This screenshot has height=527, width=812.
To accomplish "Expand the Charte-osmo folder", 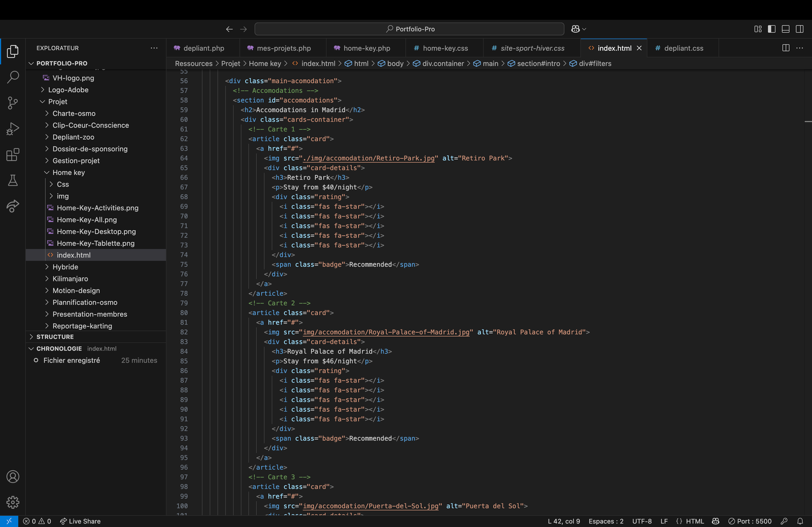I will tap(96, 113).
